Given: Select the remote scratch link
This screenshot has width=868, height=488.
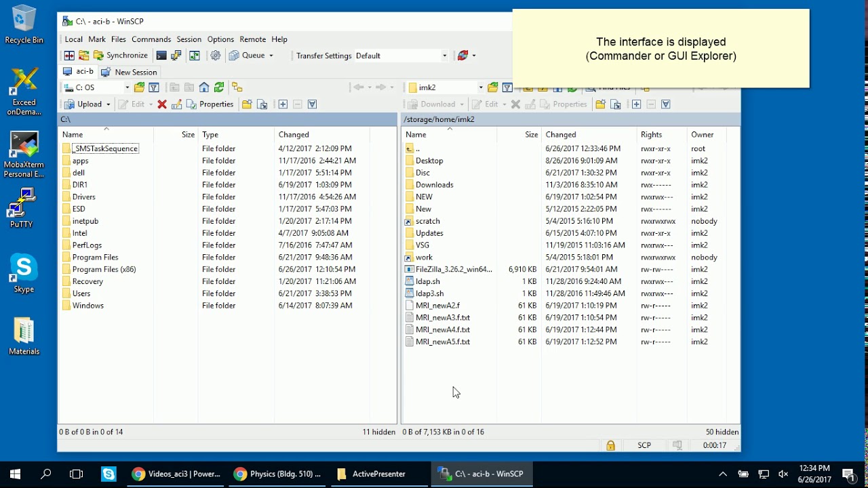Looking at the screenshot, I should click(428, 221).
